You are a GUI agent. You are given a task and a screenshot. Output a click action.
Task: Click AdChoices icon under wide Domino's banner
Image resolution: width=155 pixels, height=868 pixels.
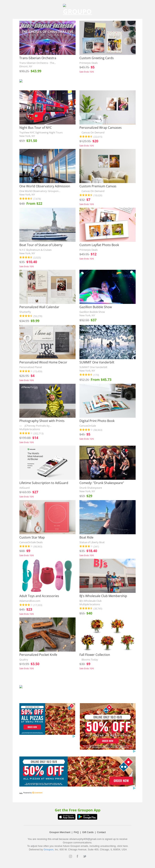[x=134, y=788]
